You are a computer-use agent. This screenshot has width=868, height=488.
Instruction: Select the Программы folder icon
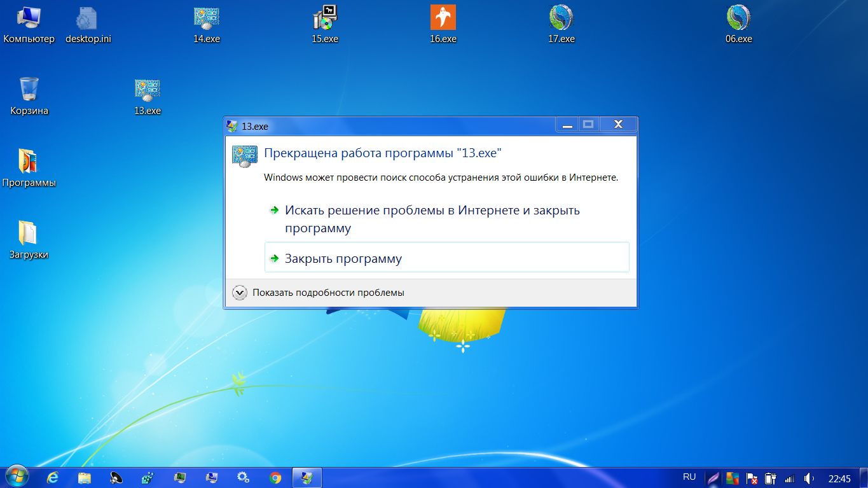pos(29,168)
